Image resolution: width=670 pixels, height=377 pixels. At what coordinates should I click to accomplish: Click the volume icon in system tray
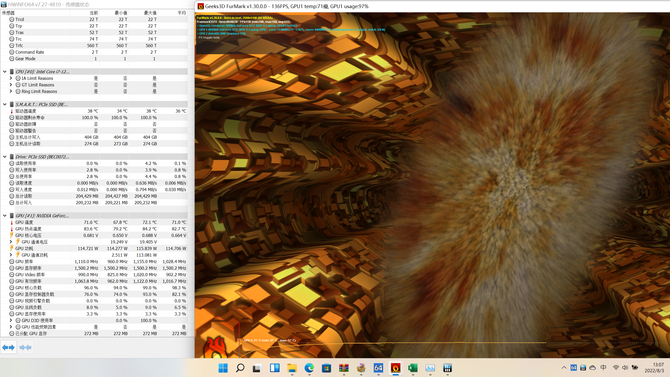[x=625, y=368]
